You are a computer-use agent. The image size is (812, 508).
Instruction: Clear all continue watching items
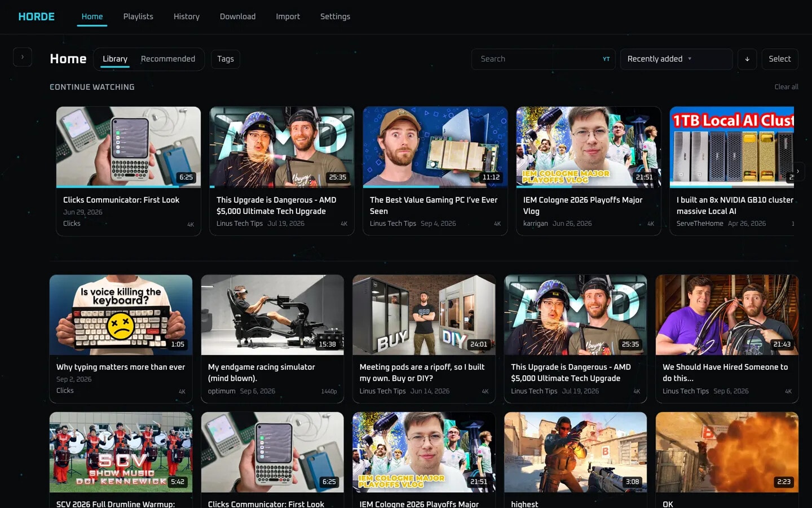tap(786, 87)
